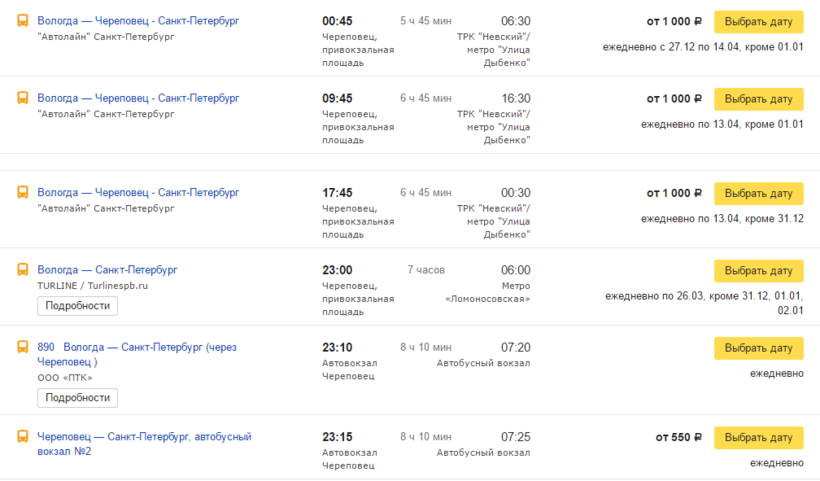Viewport: 820px width, 481px height.
Task: Choose a date for the 550 ₽ bus
Action: (759, 438)
